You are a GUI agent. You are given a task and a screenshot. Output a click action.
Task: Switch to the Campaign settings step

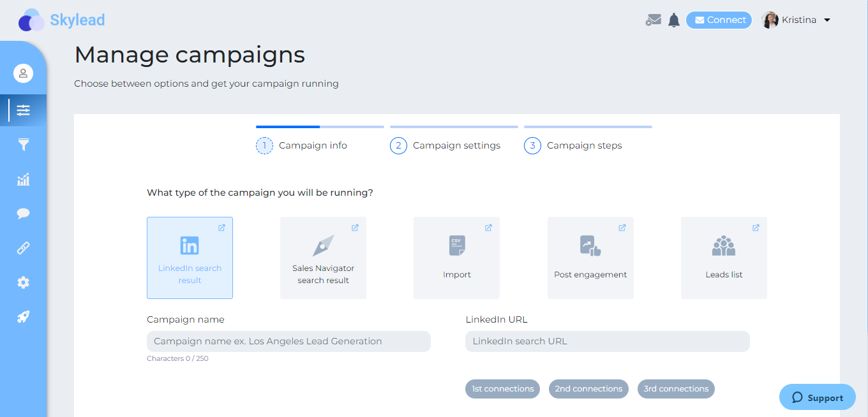[x=445, y=145]
